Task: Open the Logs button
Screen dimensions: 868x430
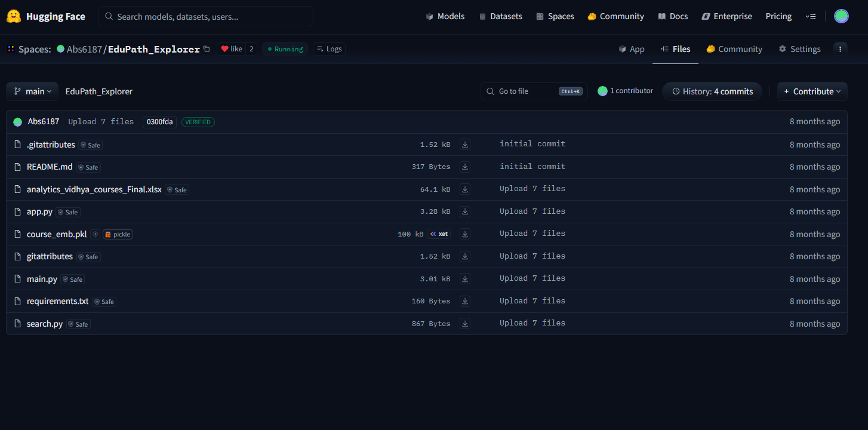Action: [328, 49]
